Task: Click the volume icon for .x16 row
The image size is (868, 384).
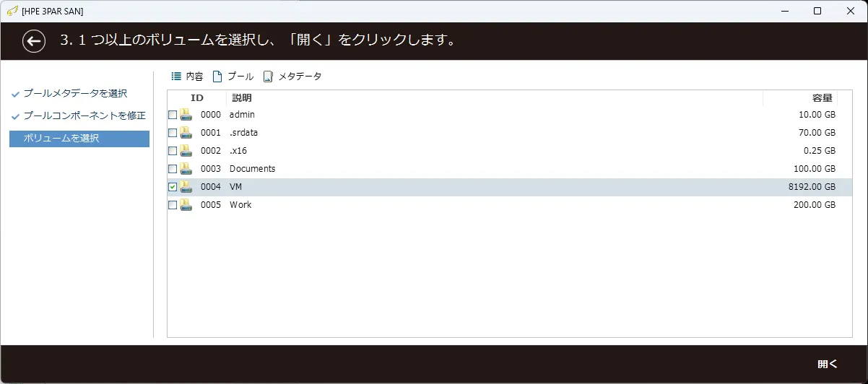Action: click(186, 151)
